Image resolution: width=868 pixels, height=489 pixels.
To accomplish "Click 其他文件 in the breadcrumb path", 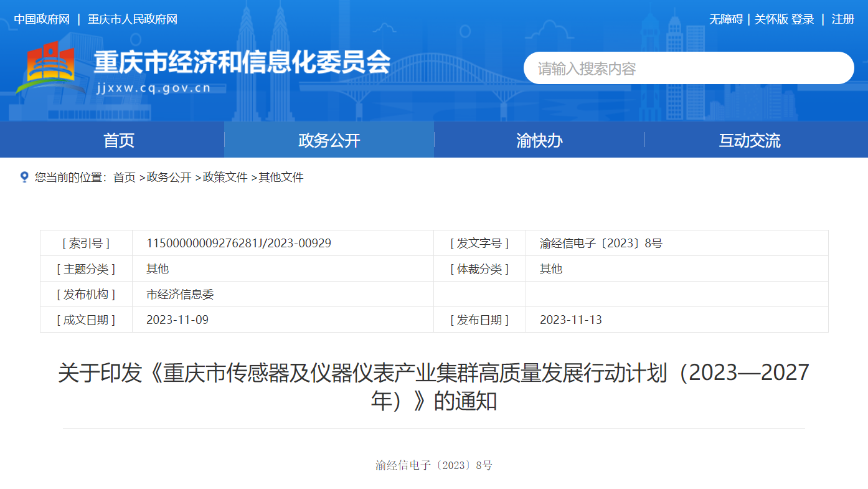I will coord(281,178).
